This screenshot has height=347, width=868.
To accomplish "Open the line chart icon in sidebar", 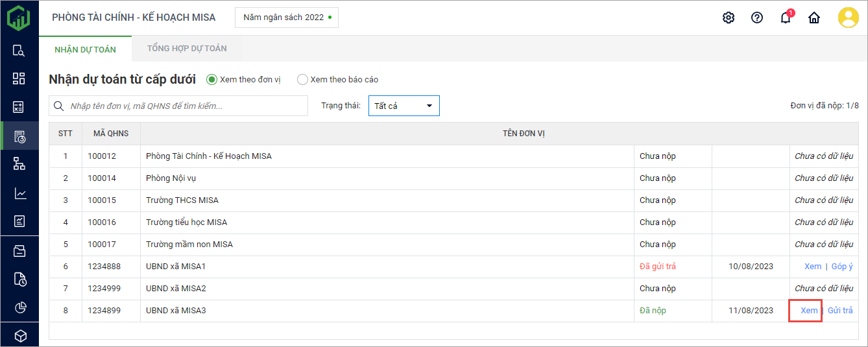I will coord(19,193).
